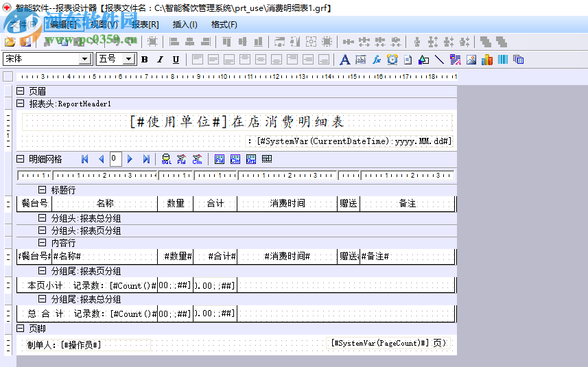Collapse the 报表头:ReportHeader1 section

pyautogui.click(x=21, y=104)
